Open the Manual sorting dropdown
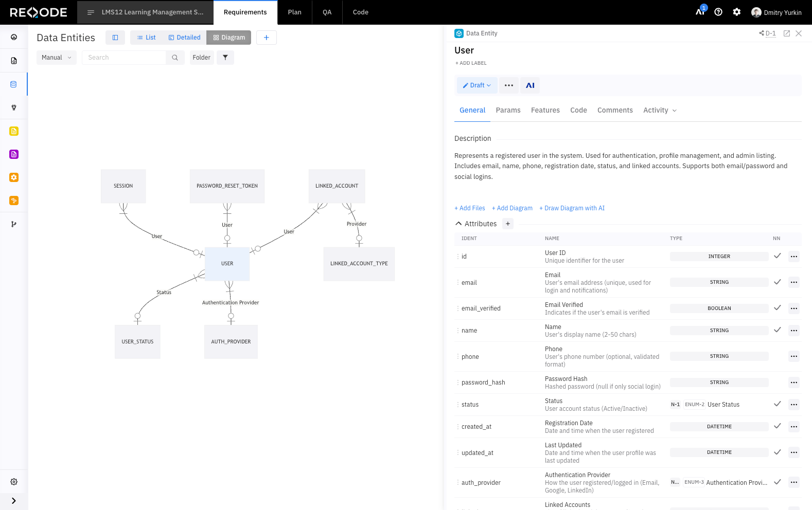The width and height of the screenshot is (812, 510). (57, 58)
